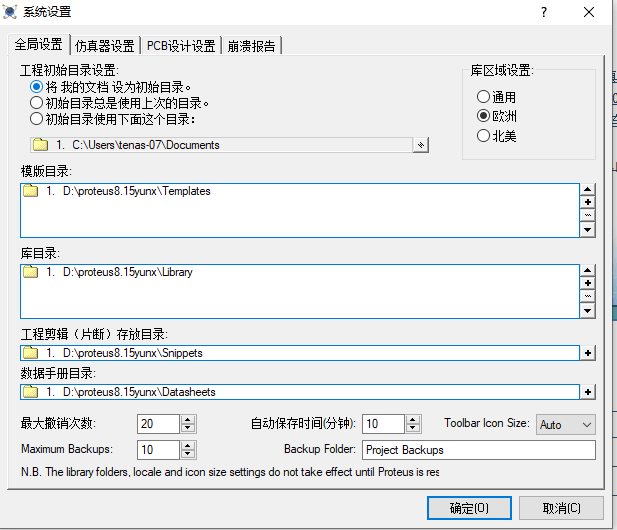This screenshot has width=617, height=530.
Task: Move template directory entry up
Action: point(588,189)
